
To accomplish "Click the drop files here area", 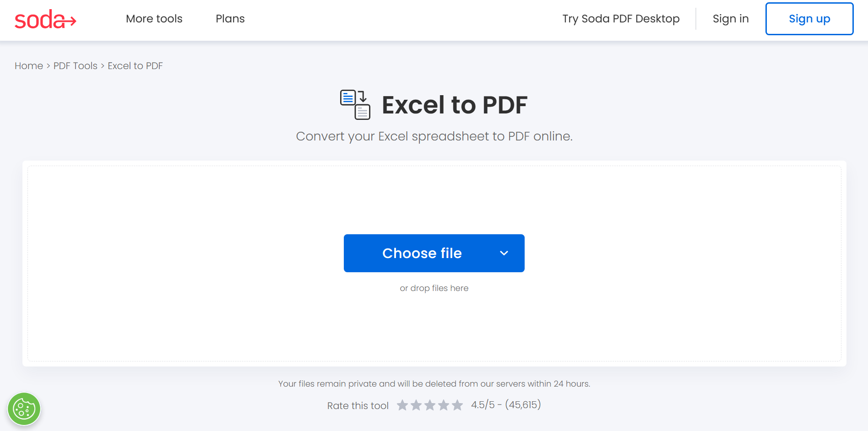I will 434,288.
